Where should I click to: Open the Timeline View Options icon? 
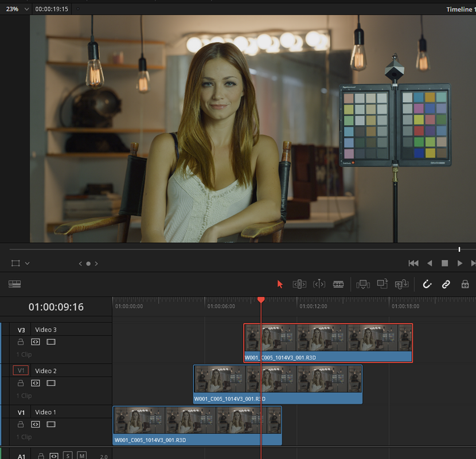[x=14, y=284]
